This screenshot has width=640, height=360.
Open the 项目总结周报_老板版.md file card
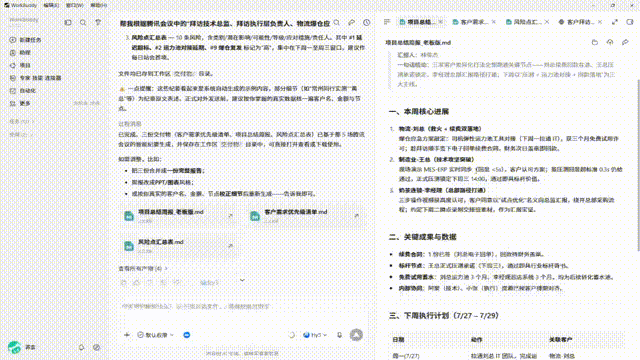click(179, 216)
